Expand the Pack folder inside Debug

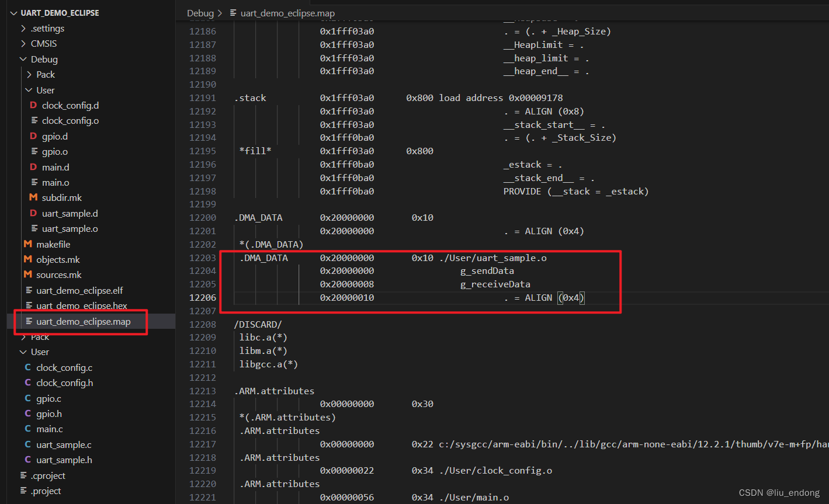29,75
